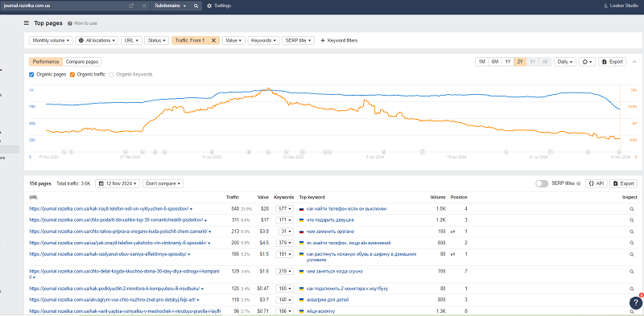Viewport: 644px width, 316px height.
Task: Toggle the hamburger menu beside Top pages
Action: (27, 23)
